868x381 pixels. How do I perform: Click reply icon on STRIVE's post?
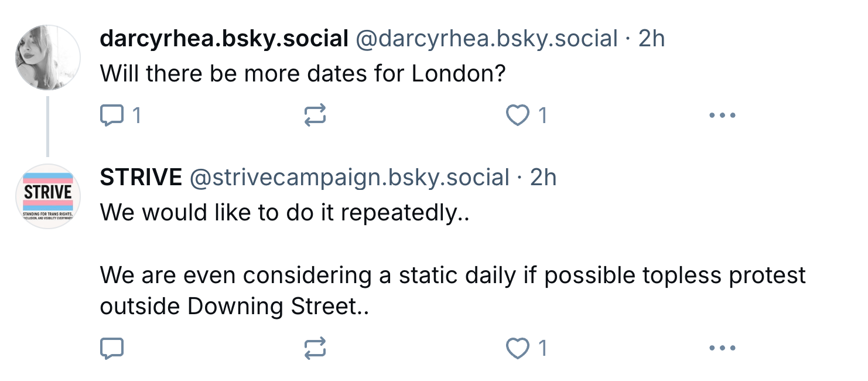pyautogui.click(x=112, y=349)
